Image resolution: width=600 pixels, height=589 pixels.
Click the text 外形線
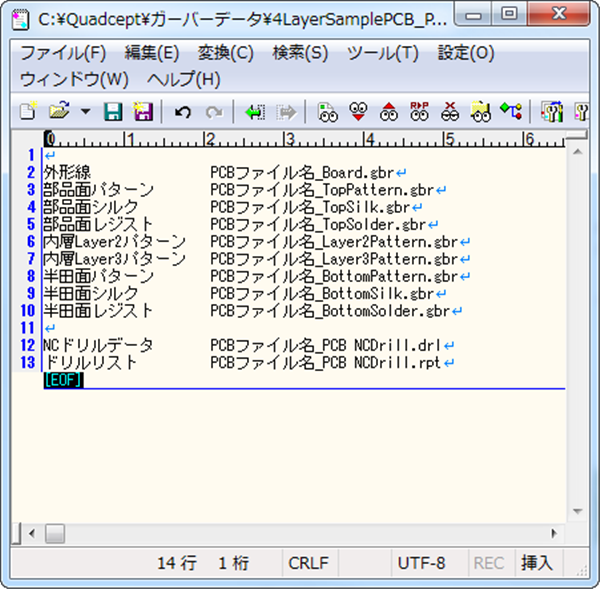(67, 173)
